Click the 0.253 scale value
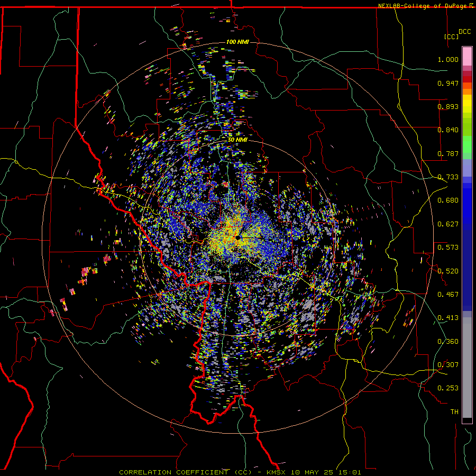Viewport: 476px width, 476px height. point(448,388)
